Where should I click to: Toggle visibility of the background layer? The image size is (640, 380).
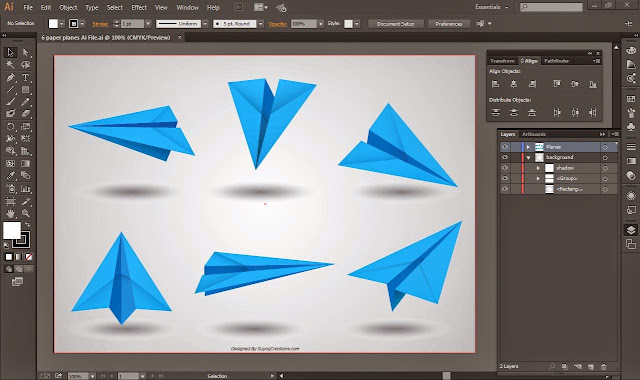coord(505,157)
